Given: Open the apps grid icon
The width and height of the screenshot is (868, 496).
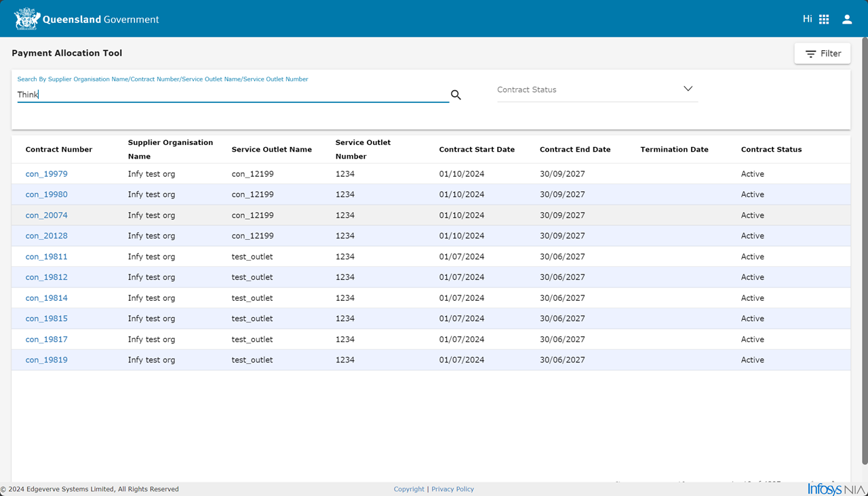Looking at the screenshot, I should point(824,20).
